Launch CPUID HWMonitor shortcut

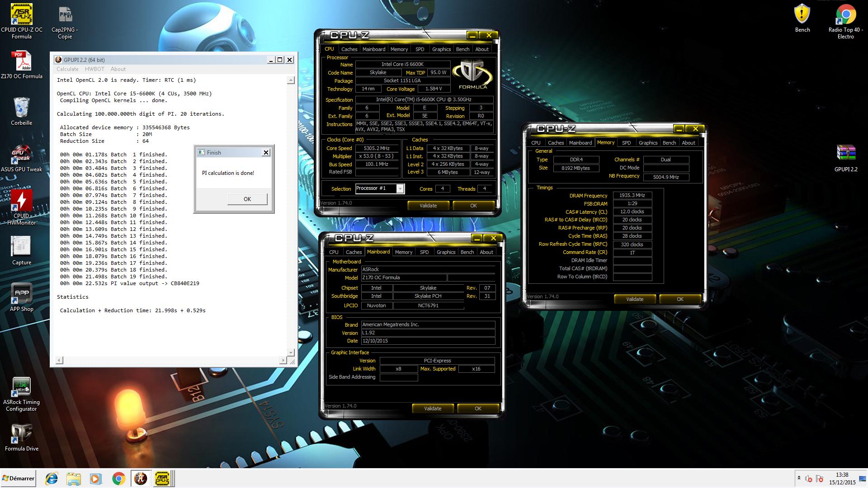pos(21,207)
